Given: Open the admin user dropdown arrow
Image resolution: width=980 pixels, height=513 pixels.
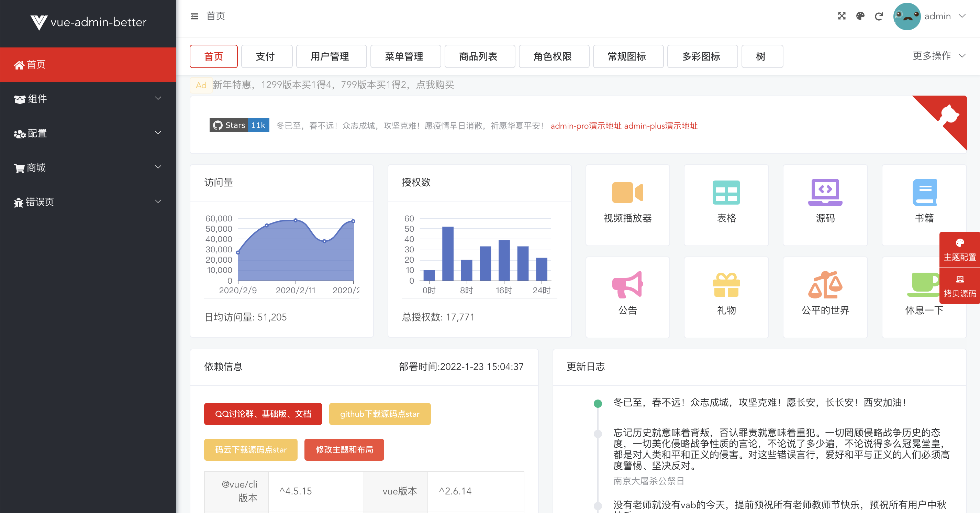Looking at the screenshot, I should (x=962, y=16).
